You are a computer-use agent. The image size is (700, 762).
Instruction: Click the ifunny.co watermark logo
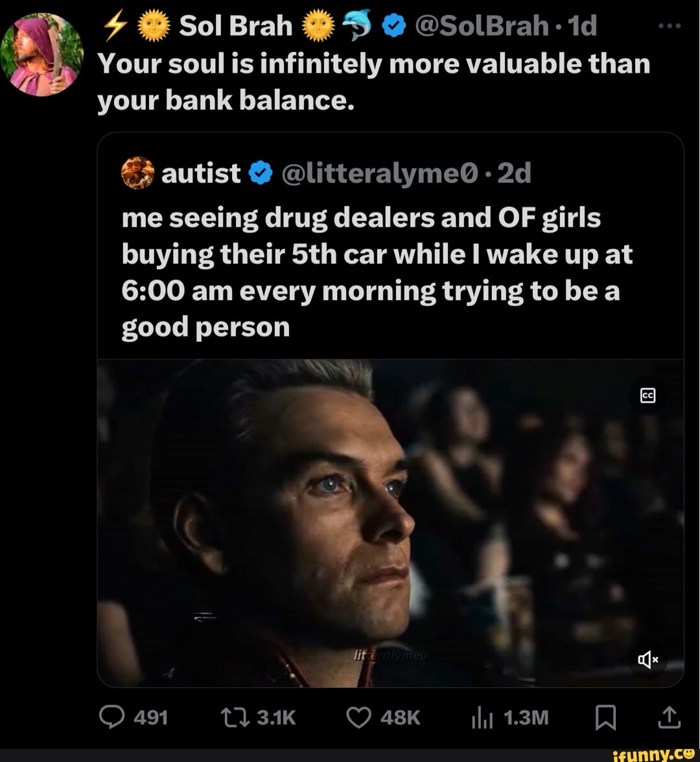click(x=655, y=753)
